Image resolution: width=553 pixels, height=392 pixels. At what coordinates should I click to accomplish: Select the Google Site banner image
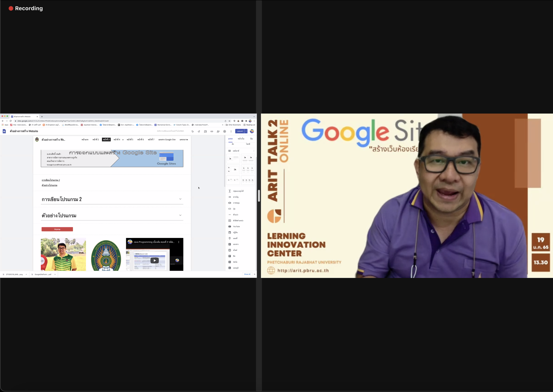(x=112, y=158)
